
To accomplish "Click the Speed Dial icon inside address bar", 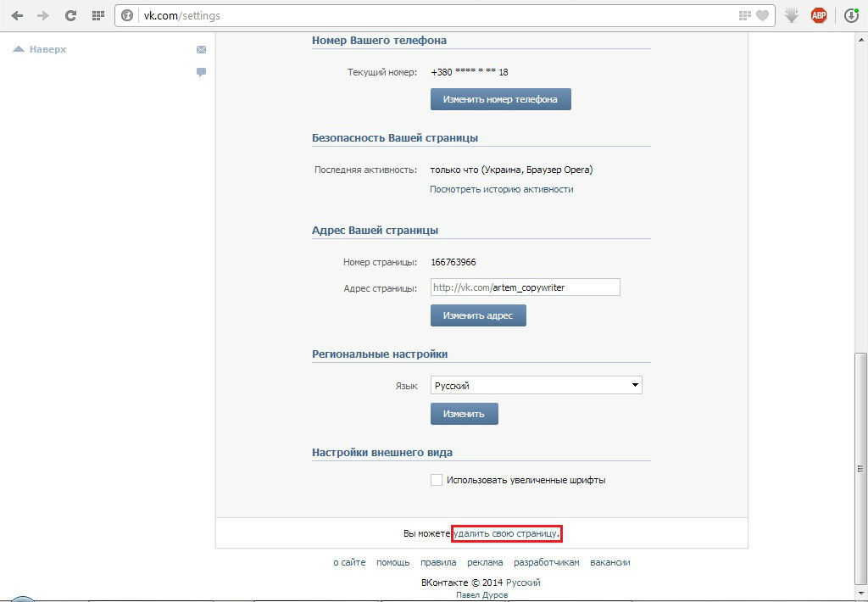I will [744, 15].
